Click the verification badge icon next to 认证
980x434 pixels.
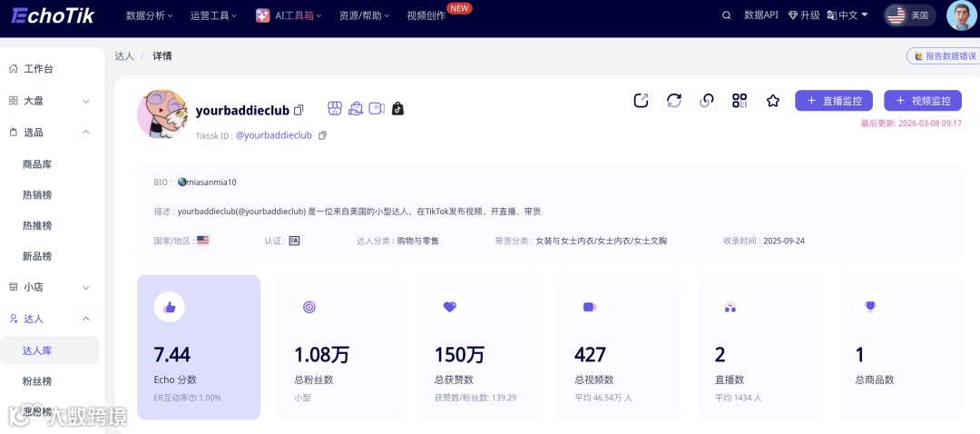[x=294, y=240]
